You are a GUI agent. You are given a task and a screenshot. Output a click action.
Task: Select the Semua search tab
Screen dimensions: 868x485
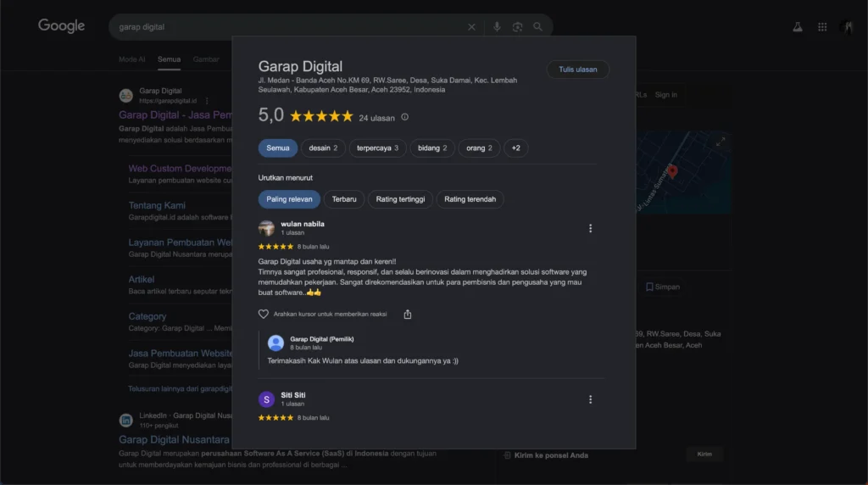tap(169, 59)
